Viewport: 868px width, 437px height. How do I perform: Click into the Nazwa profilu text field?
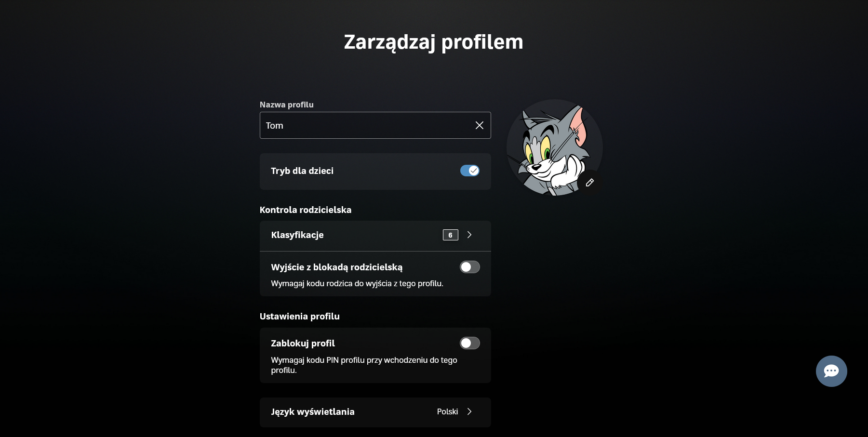pos(366,125)
